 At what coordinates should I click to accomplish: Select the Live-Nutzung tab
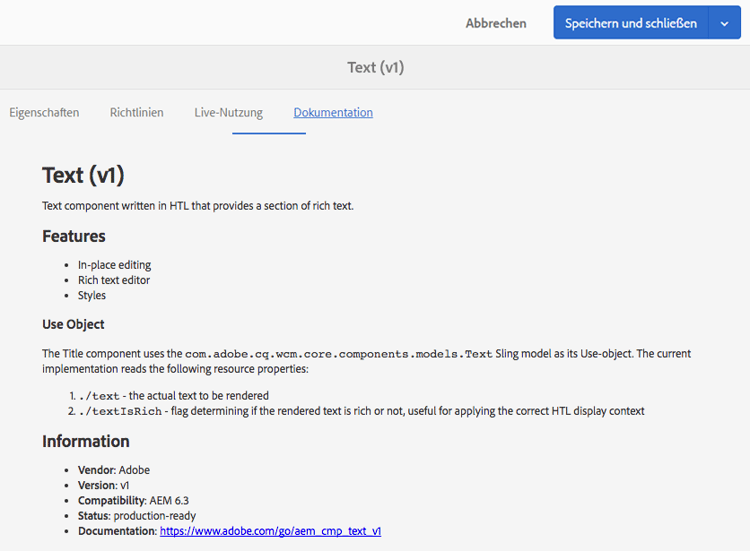[228, 112]
